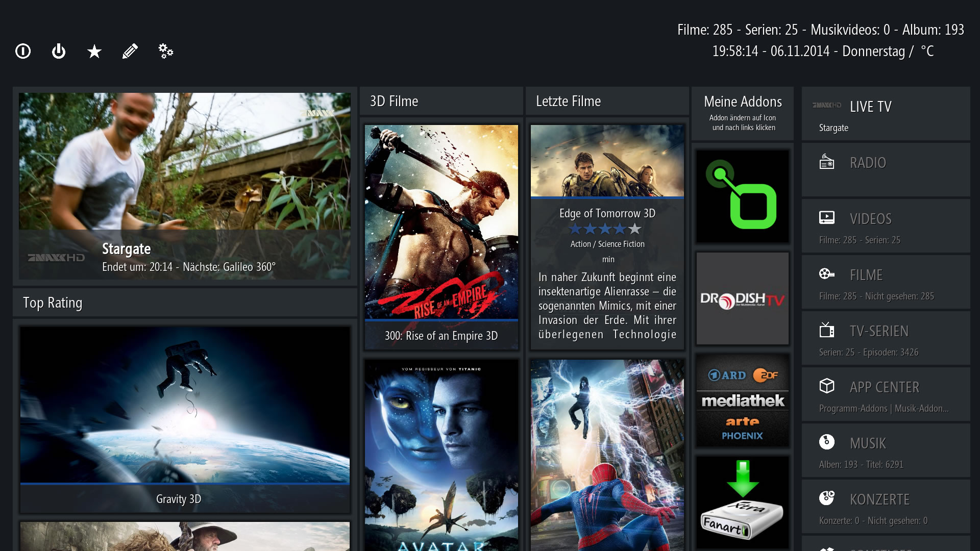Click 'Filme: 285 - Nicht gesehen: 285' text
Viewport: 980px width, 551px height.
[x=876, y=296]
